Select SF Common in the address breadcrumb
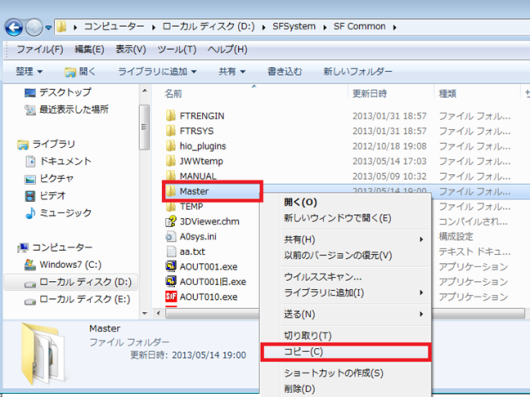530x397 pixels. coord(359,26)
